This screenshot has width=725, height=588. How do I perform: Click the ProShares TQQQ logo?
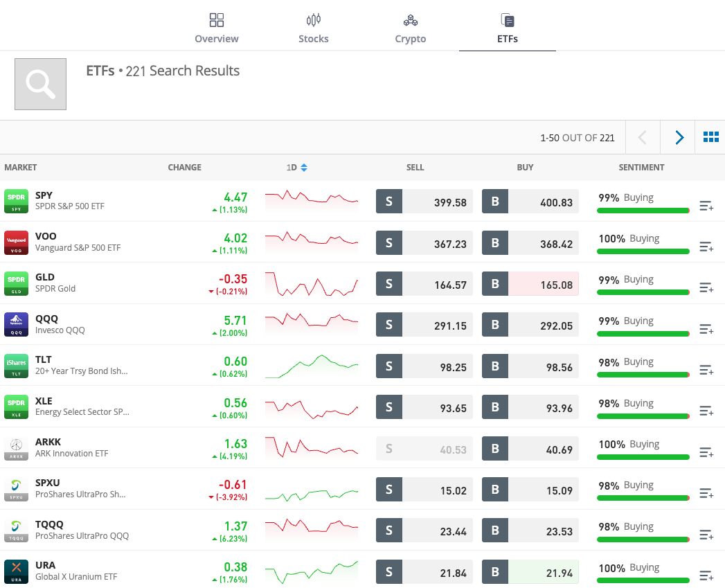point(16,529)
